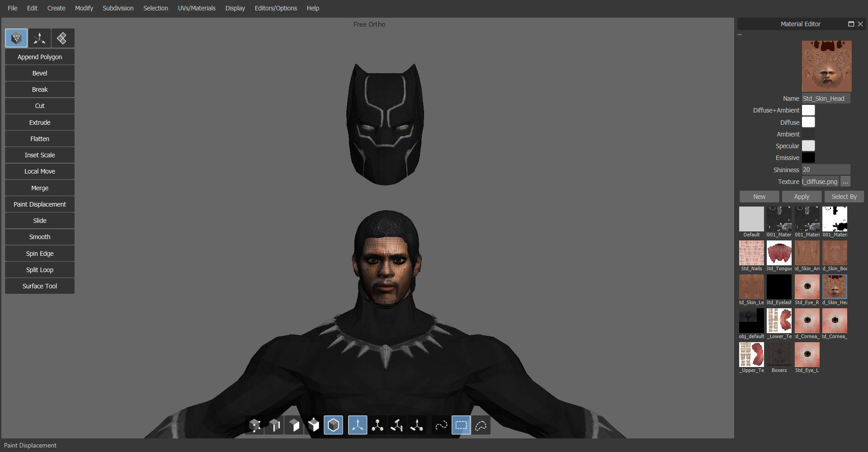Activate the Surface Tool button
Viewport: 868px width, 452px height.
40,286
